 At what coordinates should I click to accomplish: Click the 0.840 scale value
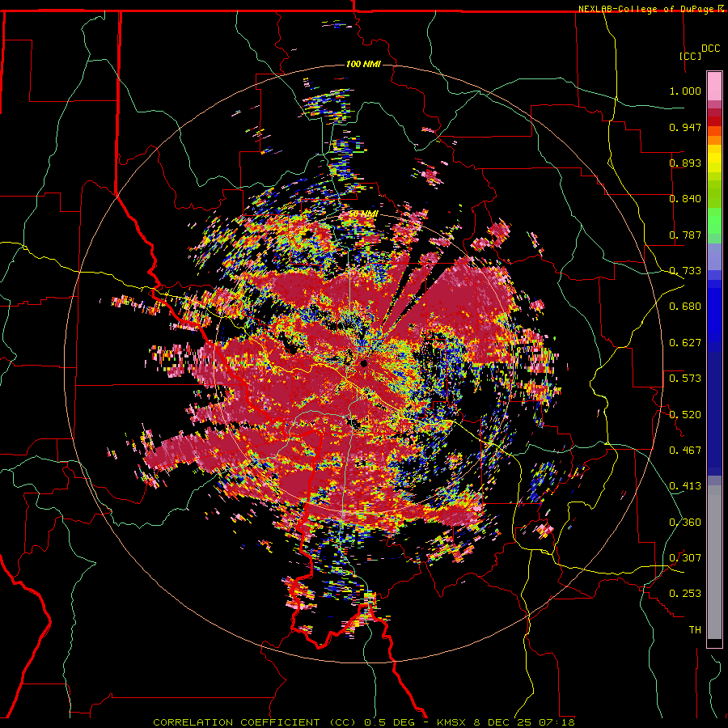point(685,199)
